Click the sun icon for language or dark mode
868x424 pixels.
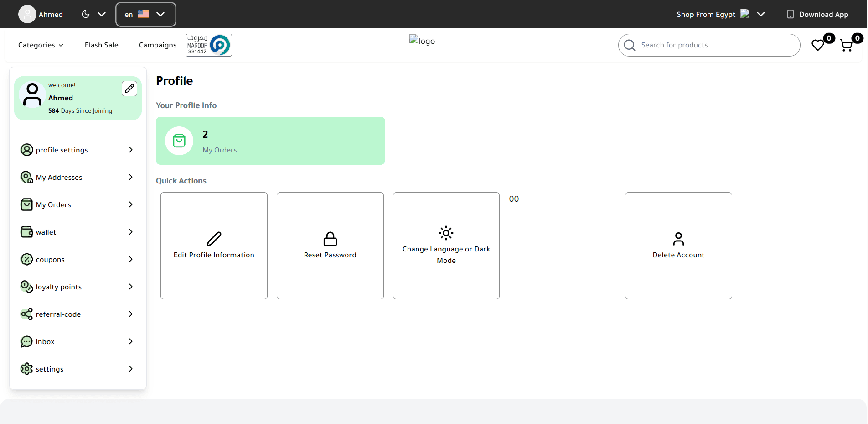pos(446,233)
